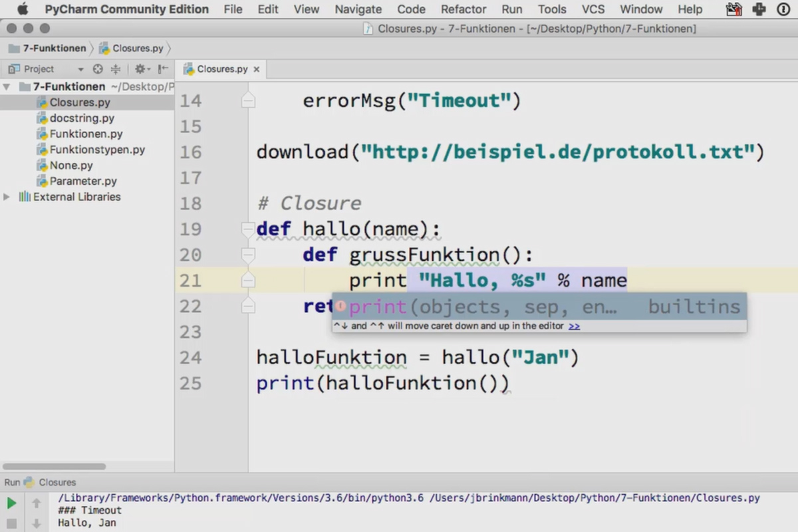Open the Project view dropdown arrow
The image size is (798, 532).
click(x=80, y=69)
